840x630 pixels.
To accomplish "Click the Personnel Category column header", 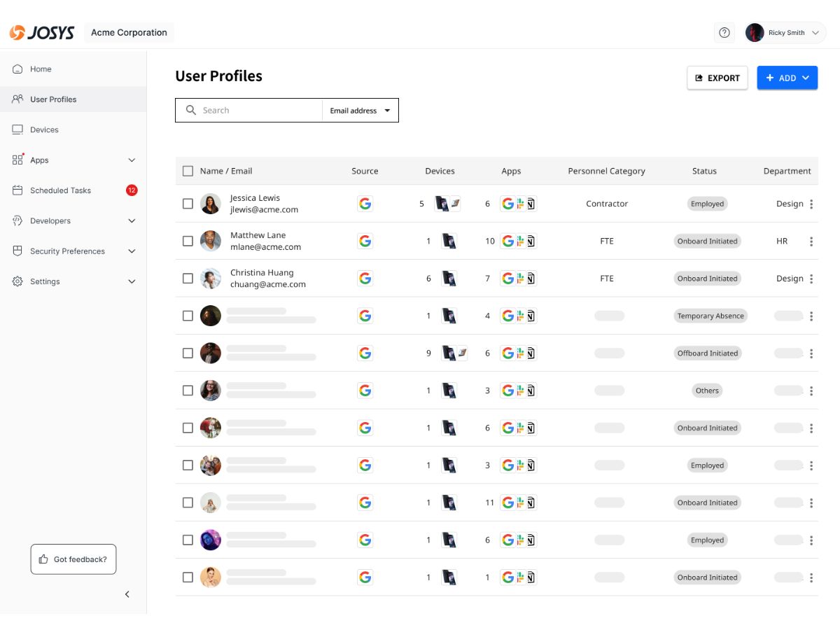I will 606,171.
